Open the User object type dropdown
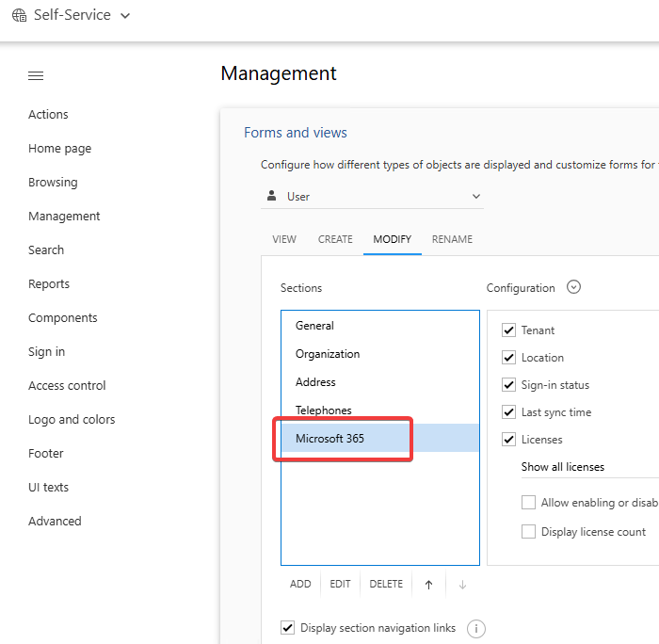This screenshot has height=644, width=659. [373, 197]
